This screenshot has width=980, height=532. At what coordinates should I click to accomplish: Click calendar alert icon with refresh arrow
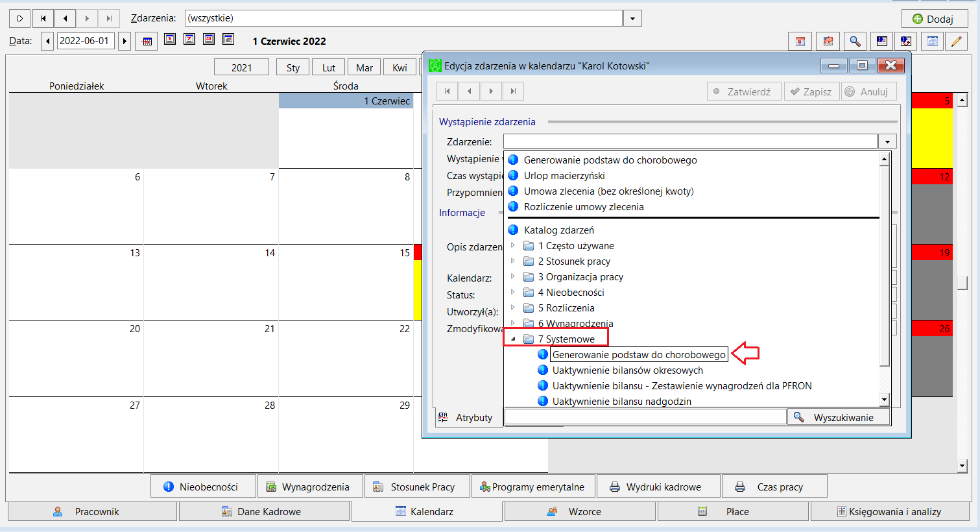(x=906, y=41)
